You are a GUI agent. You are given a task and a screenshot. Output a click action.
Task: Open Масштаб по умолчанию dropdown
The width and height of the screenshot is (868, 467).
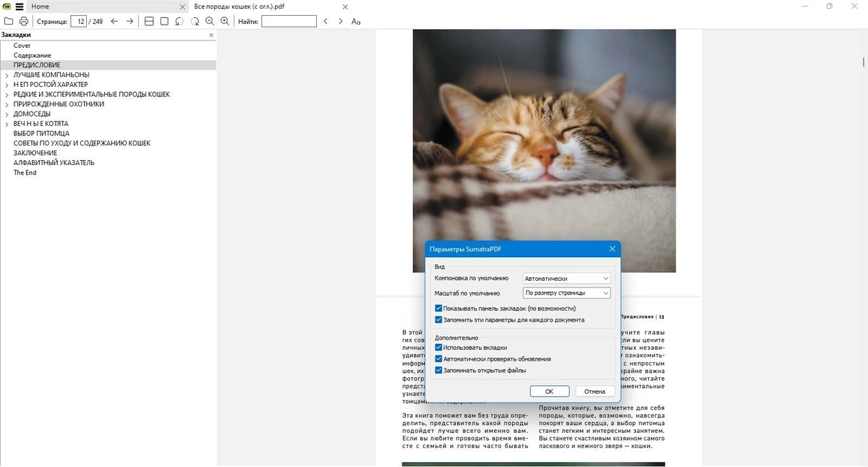coord(566,293)
